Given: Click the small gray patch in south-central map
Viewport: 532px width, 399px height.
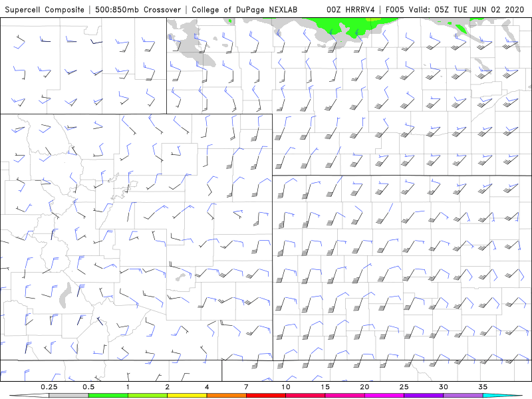Looking at the screenshot, I should [181, 277].
